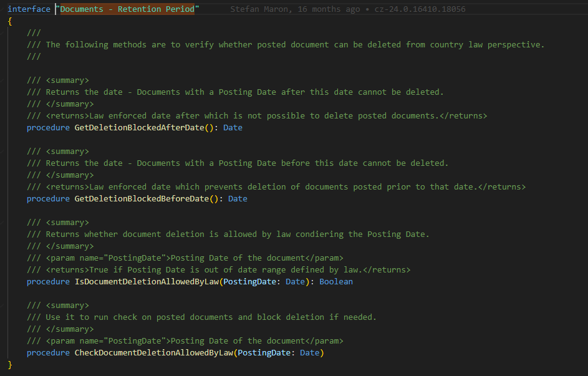
Task: Select procedure name IsDocumentDeletionAllowedByLaw
Action: tap(147, 281)
